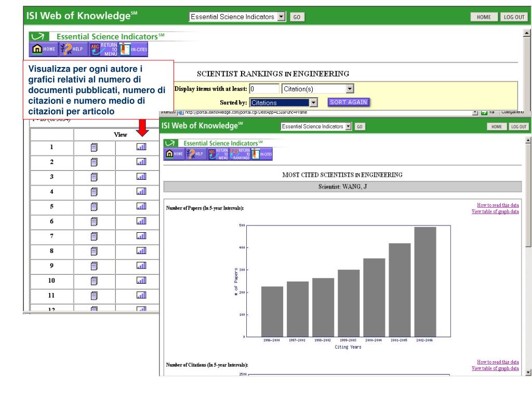Click bar-chart icon for rank 4
Viewport: 532px width, 399px height.
(x=141, y=191)
